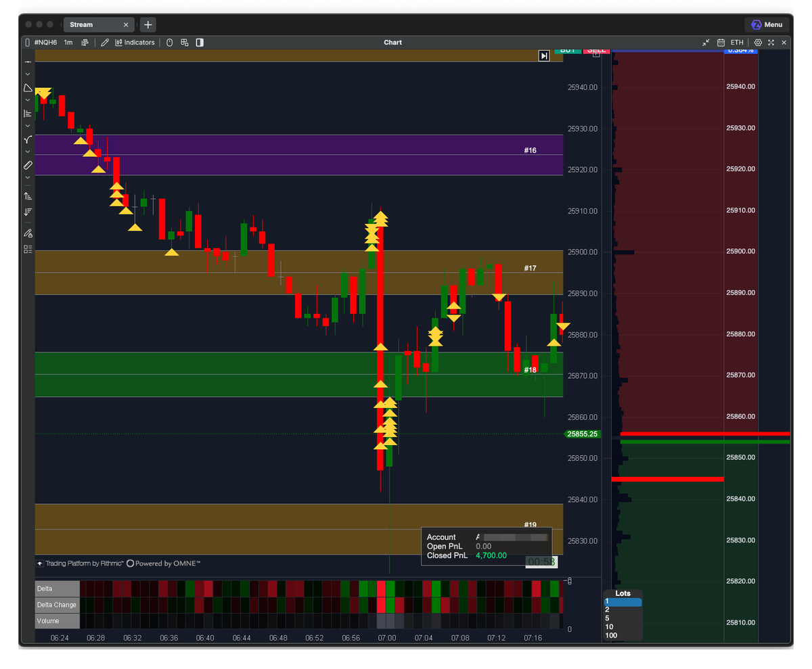Image resolution: width=812 pixels, height=669 pixels.
Task: Click the Closed PnL 4,700.00 value
Action: tap(491, 556)
